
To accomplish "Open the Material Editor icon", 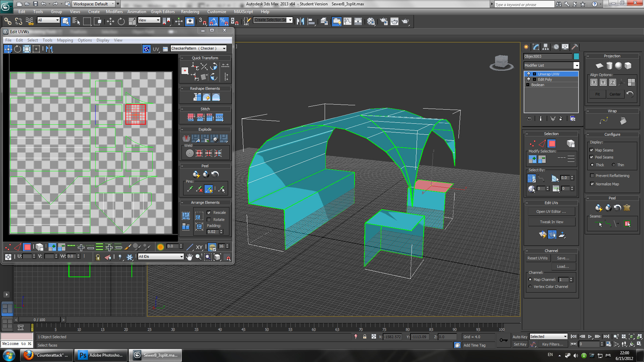I will (x=371, y=21).
